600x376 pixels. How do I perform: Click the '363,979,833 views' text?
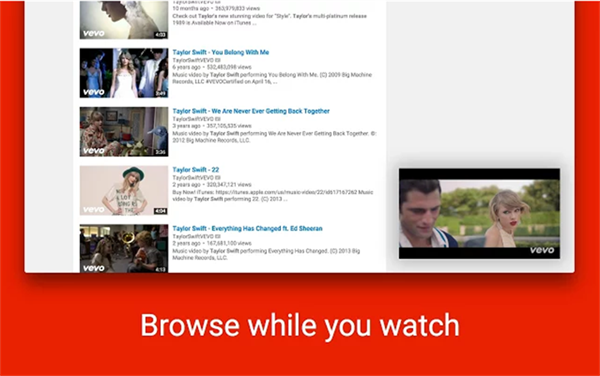[x=237, y=8]
